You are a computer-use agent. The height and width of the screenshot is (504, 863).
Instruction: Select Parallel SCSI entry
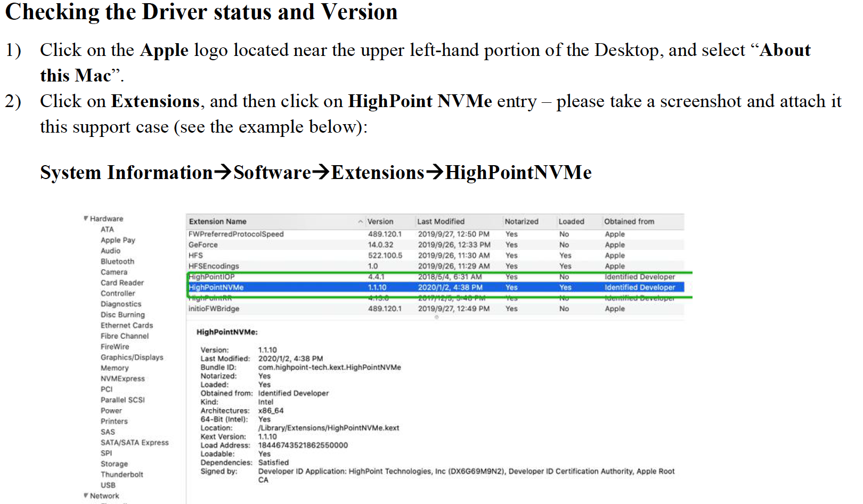click(x=123, y=400)
